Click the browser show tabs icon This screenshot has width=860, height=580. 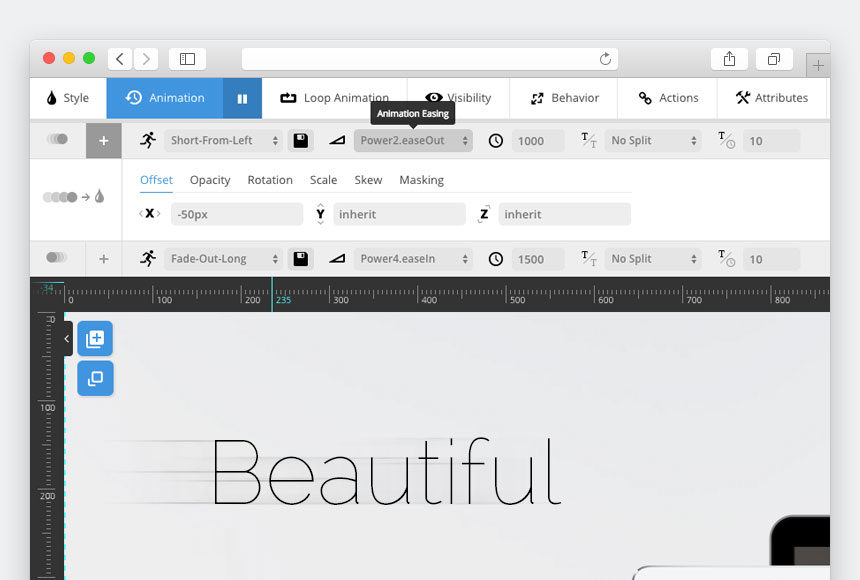[774, 59]
